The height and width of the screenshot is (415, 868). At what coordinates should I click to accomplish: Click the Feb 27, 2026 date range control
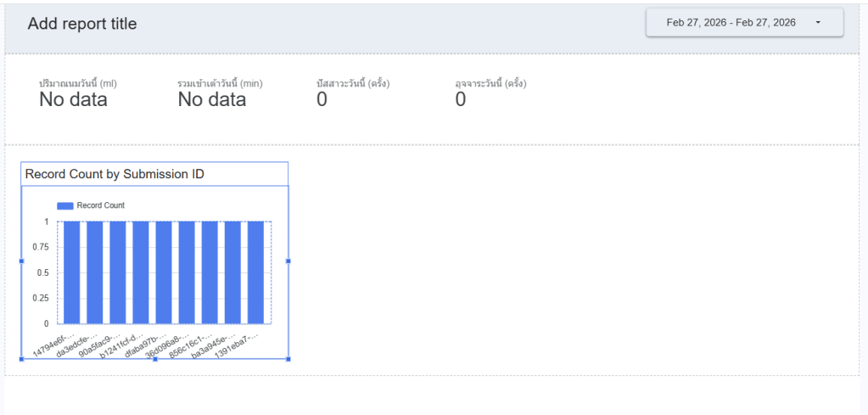point(731,23)
